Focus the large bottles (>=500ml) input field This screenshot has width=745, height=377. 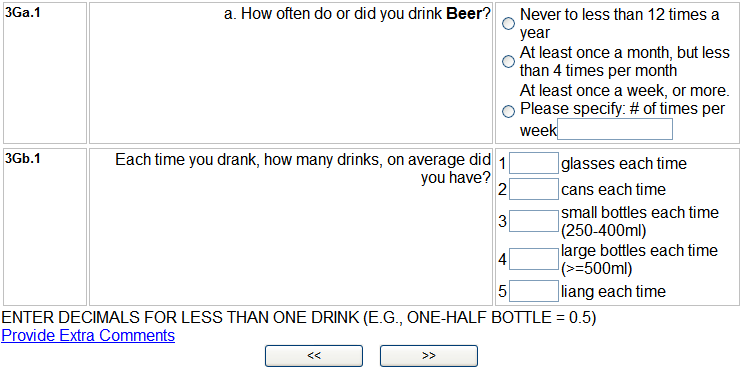click(534, 259)
